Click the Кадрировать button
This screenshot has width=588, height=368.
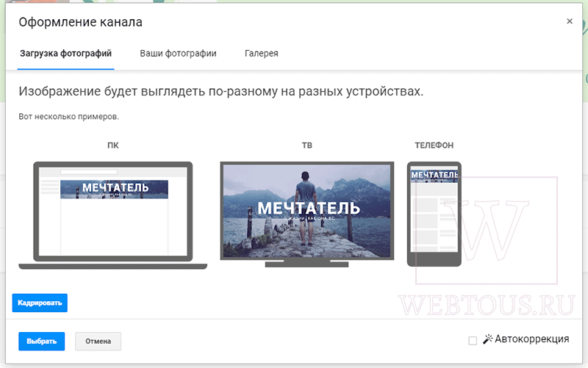[40, 303]
